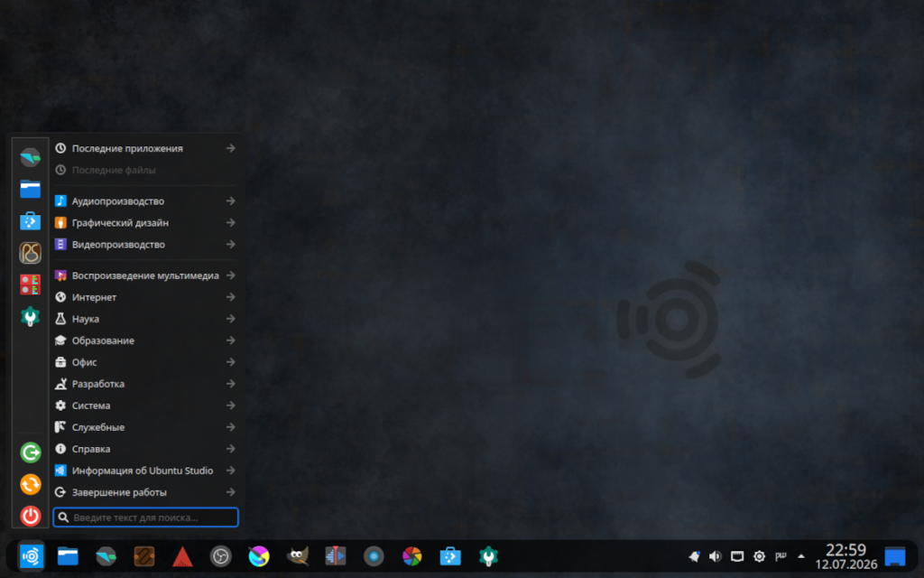This screenshot has width=924, height=578.
Task: Open the Наука category
Action: (x=145, y=319)
